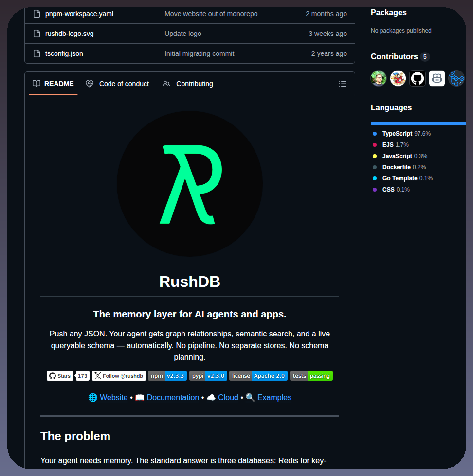Open the Documentation link

coord(167,397)
